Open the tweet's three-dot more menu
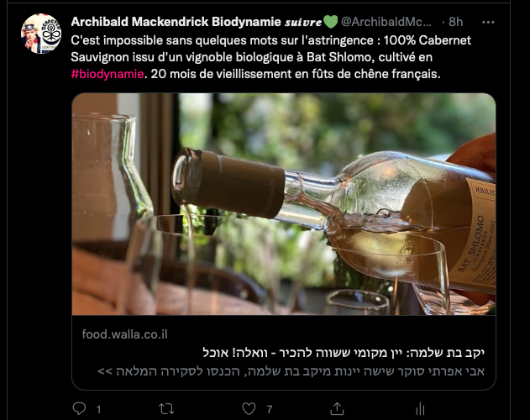The image size is (530, 420). coord(488,23)
